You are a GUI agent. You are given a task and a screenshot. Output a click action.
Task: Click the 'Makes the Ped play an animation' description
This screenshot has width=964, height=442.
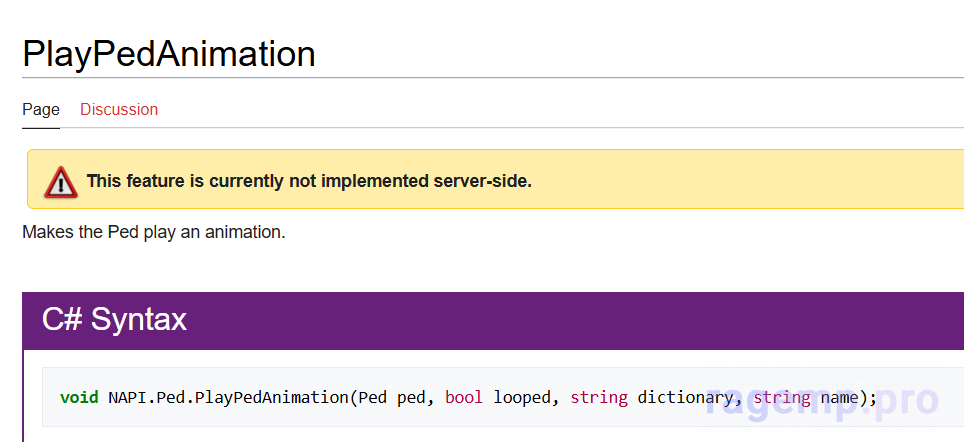tap(154, 232)
